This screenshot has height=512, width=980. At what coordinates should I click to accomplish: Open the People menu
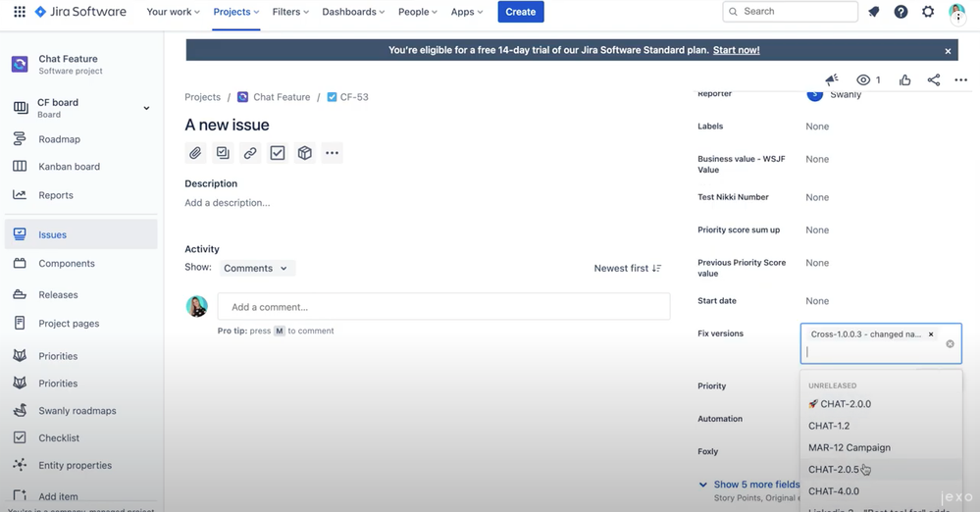(418, 11)
